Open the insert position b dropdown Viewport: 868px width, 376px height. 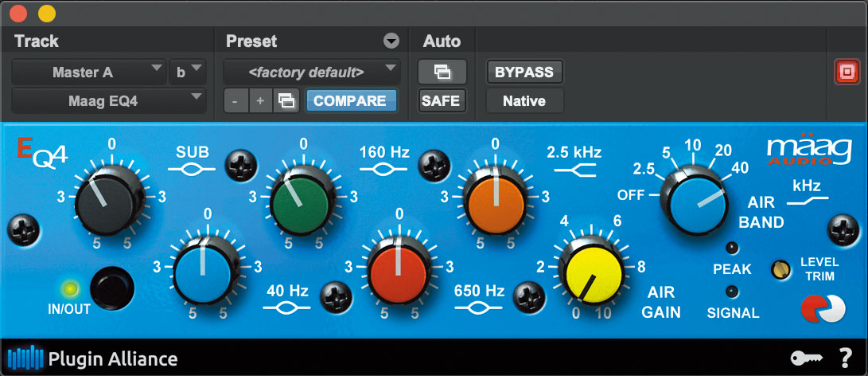[x=188, y=72]
